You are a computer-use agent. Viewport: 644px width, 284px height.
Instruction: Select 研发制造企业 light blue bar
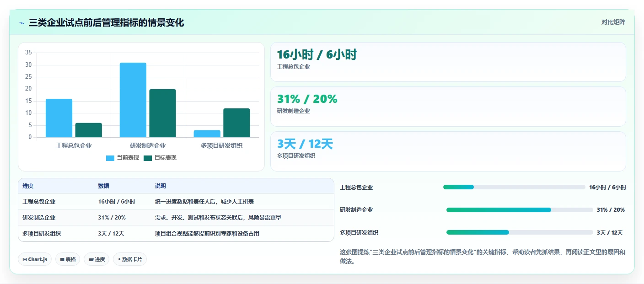pos(133,100)
